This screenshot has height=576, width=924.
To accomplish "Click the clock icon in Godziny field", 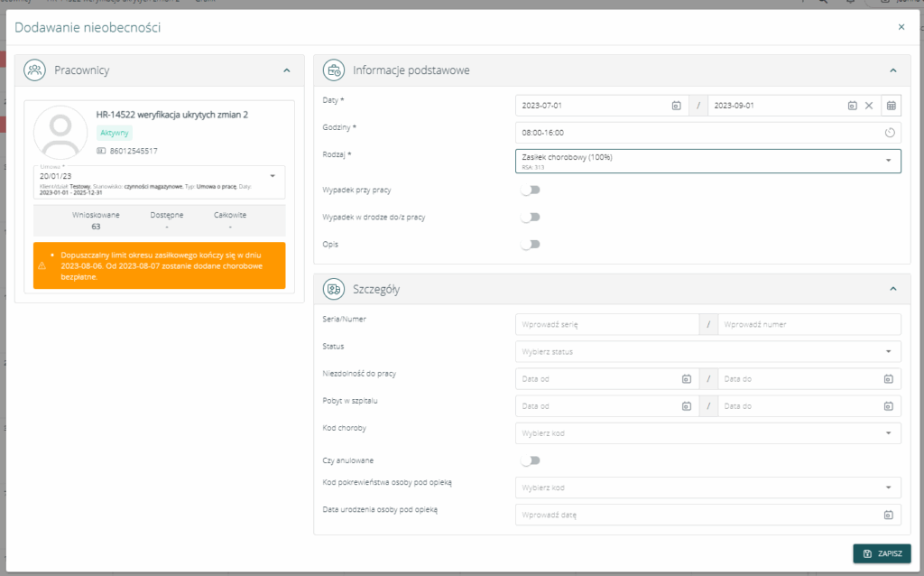I will [x=889, y=133].
